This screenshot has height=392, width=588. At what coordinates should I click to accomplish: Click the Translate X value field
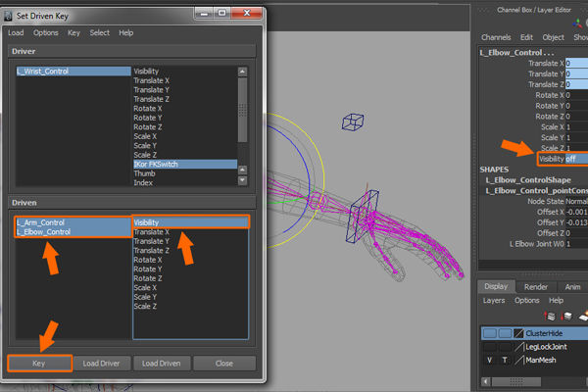click(576, 63)
